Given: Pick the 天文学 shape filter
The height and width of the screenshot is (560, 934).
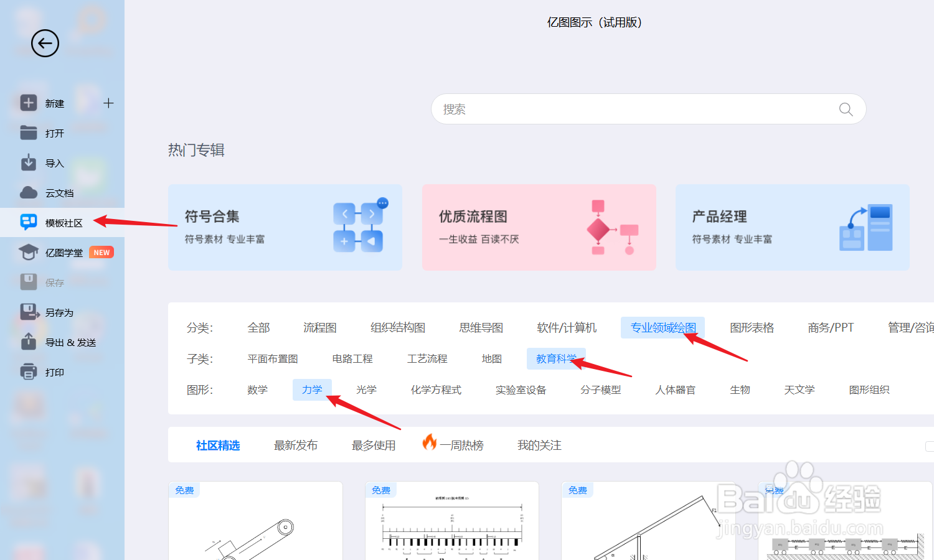Looking at the screenshot, I should click(800, 390).
